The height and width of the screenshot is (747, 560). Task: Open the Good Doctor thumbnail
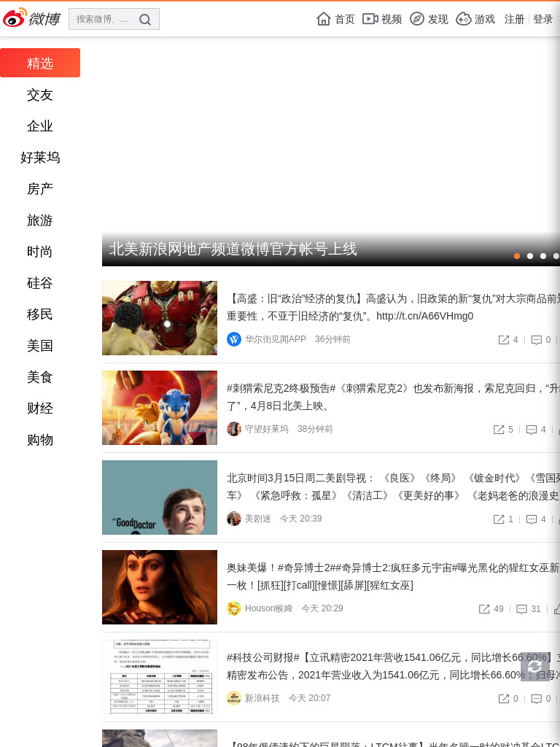click(x=160, y=498)
